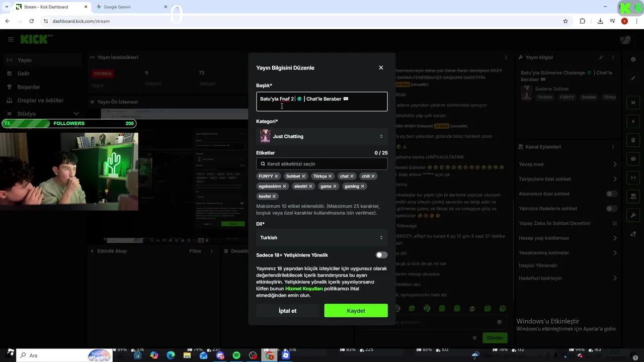The image size is (644, 362).
Task: Open chat settings gear beside Gönder
Action: click(474, 338)
